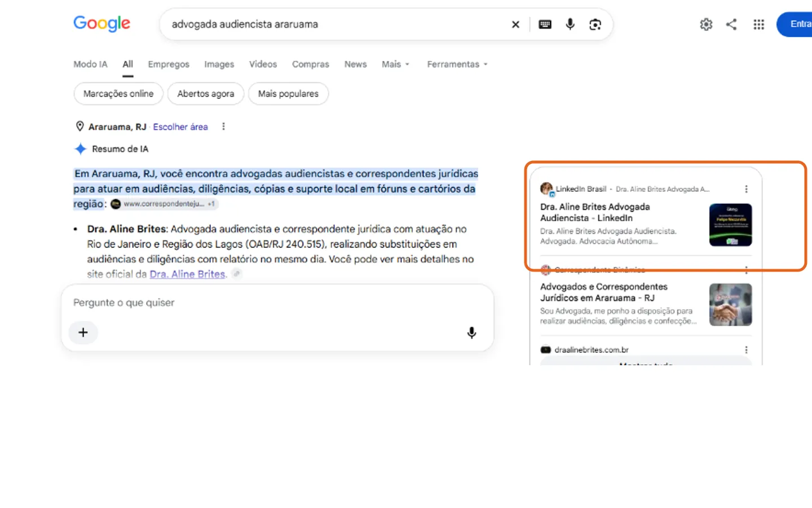Open quick settings gear icon
Viewport: 812px width, 508px height.
pos(706,24)
